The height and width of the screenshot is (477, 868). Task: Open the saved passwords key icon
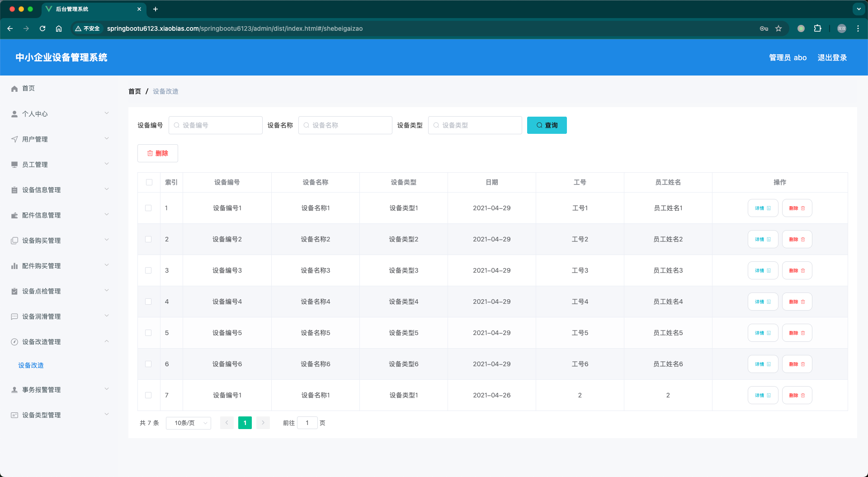pos(764,28)
